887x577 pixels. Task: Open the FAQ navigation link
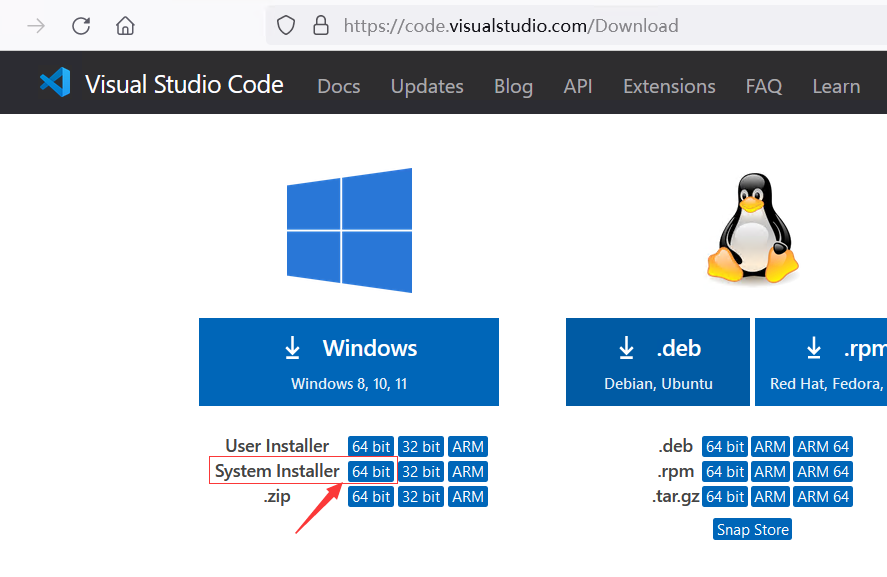764,86
